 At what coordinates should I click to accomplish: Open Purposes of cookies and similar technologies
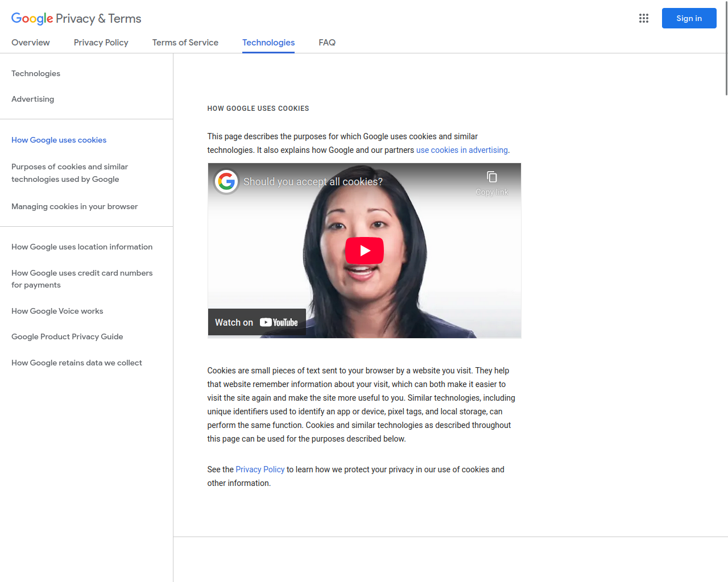(x=69, y=173)
